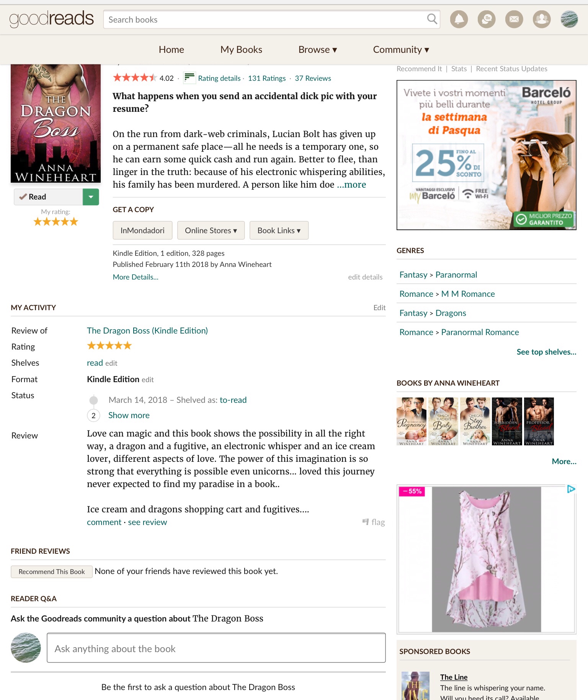Viewport: 588px width, 700px height.
Task: Open the Community menu
Action: pos(401,50)
